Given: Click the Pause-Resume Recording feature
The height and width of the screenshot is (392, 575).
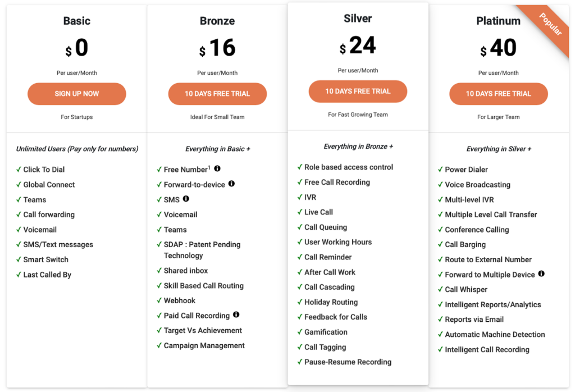Looking at the screenshot, I should (348, 362).
